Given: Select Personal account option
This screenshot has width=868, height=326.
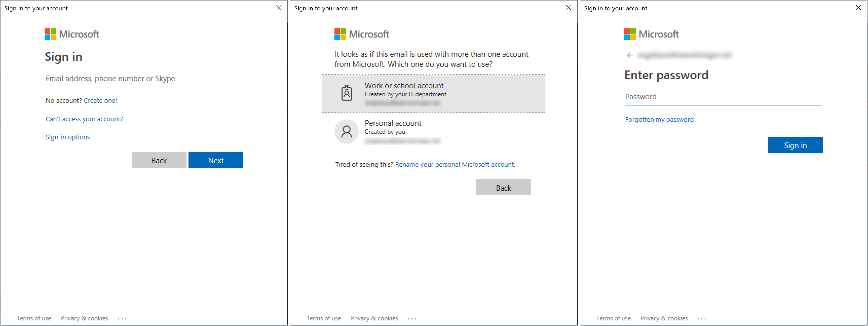Looking at the screenshot, I should [433, 131].
